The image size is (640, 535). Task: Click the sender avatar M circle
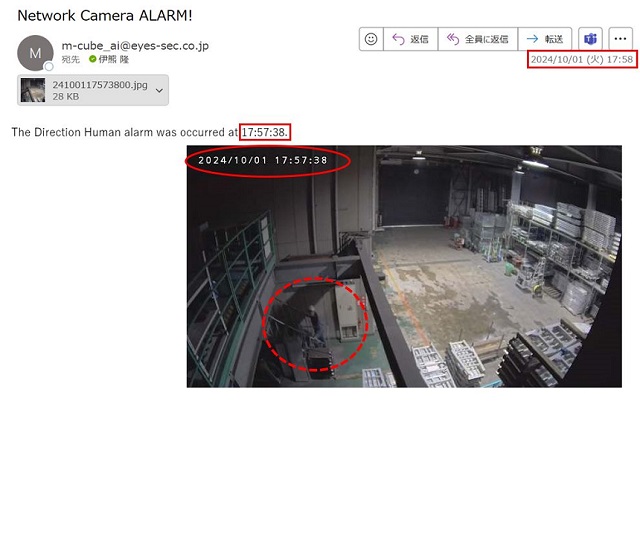[35, 53]
